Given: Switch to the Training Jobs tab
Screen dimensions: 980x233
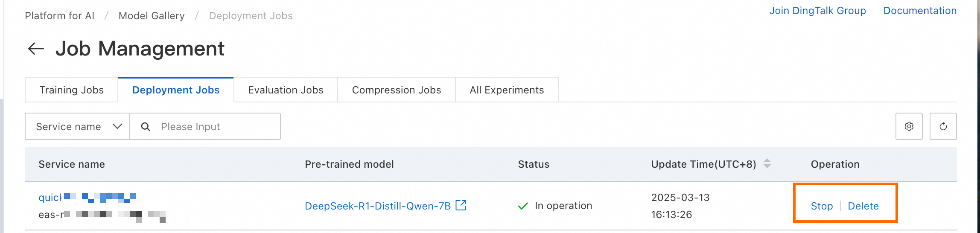Looking at the screenshot, I should click(x=71, y=90).
